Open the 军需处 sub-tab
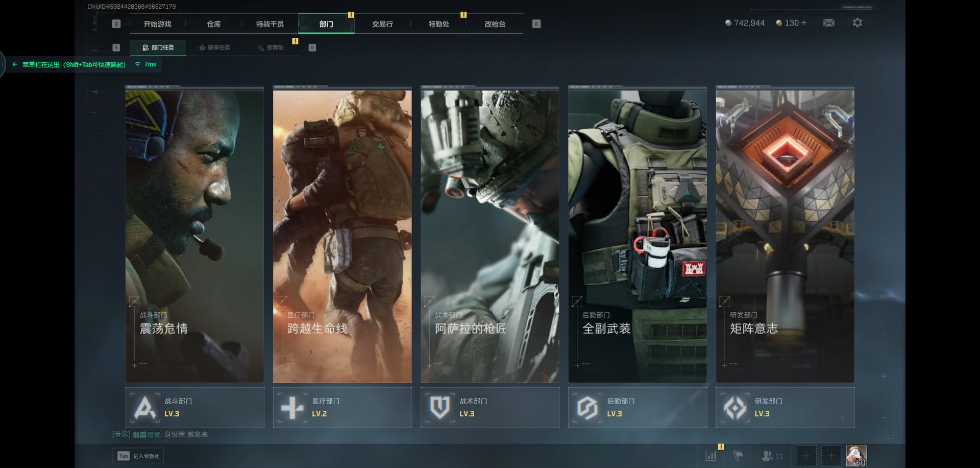Screen dimensions: 980x468 click(x=271, y=48)
